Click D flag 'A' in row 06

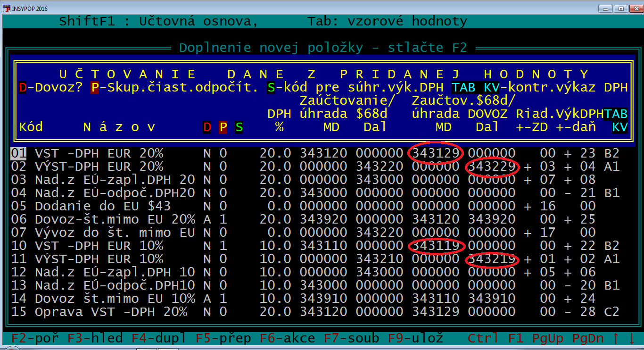pos(207,219)
